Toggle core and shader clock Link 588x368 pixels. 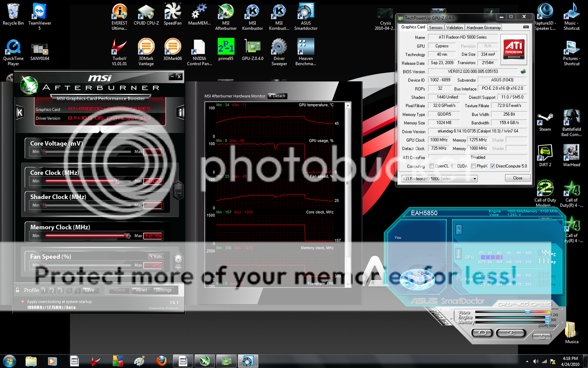[178, 191]
